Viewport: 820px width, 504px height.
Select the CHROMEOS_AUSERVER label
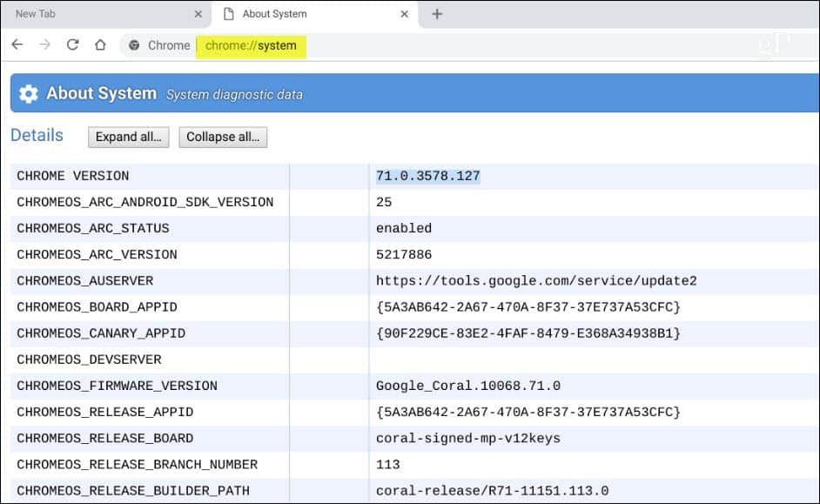pyautogui.click(x=84, y=281)
